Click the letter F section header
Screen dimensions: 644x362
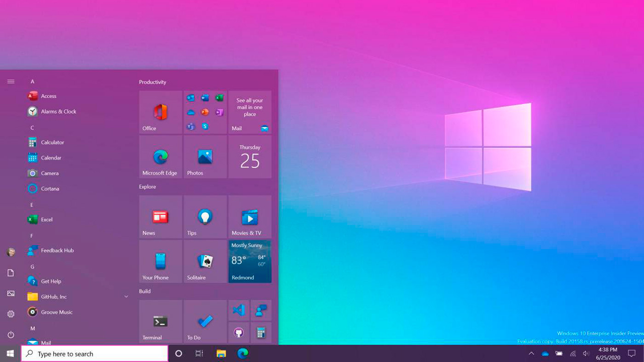(32, 236)
